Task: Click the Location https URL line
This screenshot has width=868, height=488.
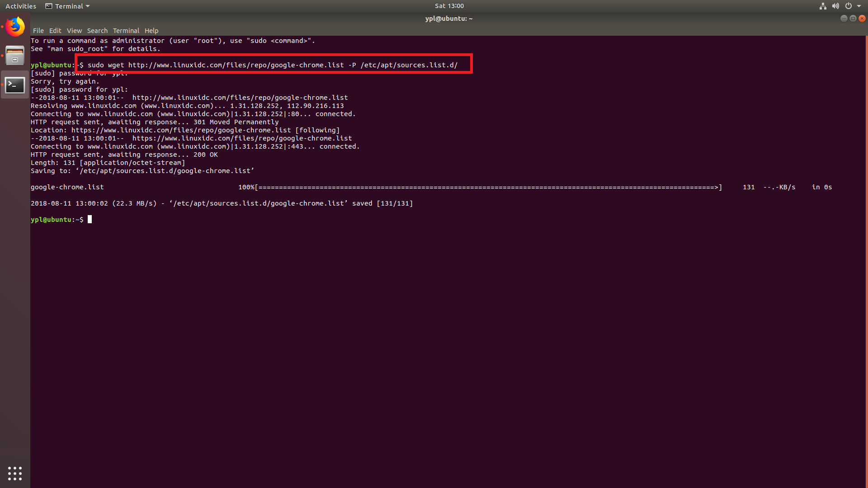Action: (185, 130)
